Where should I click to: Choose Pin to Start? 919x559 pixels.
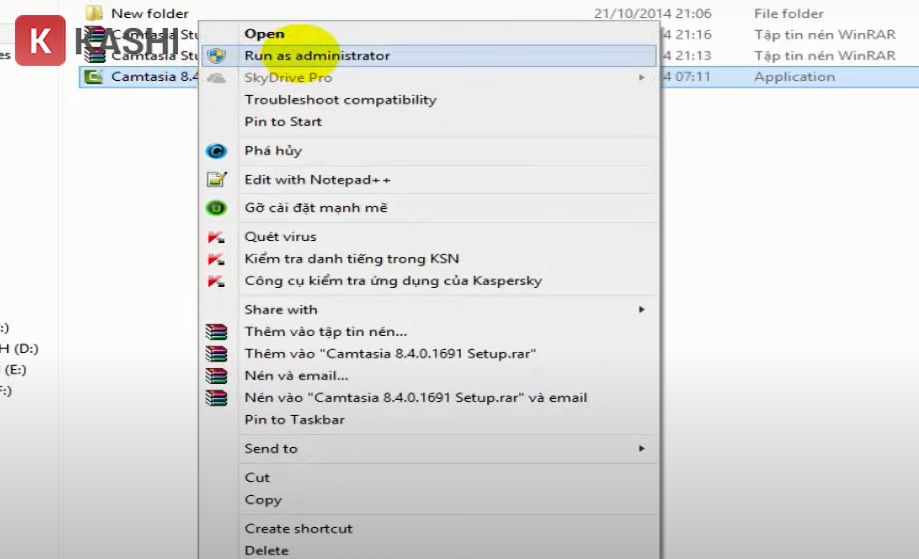click(283, 121)
